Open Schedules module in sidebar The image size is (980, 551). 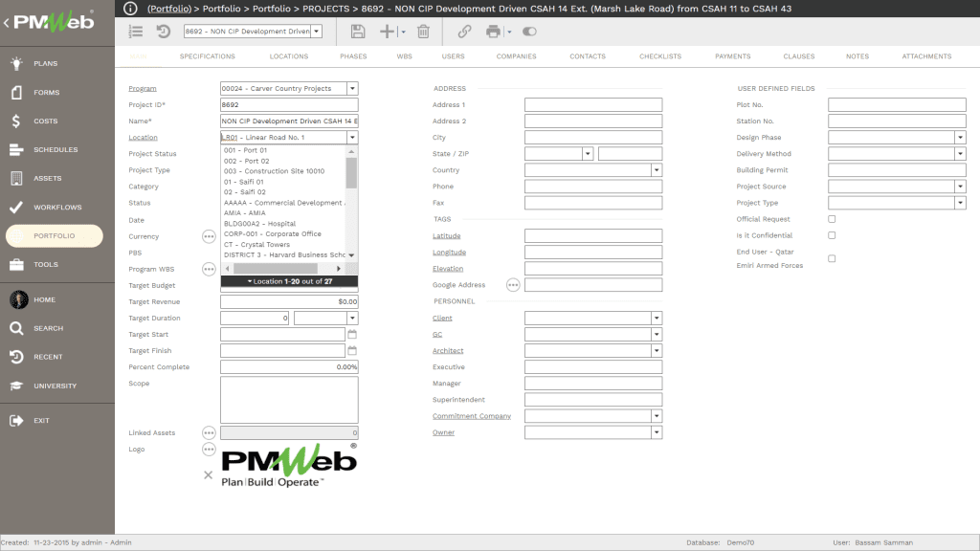coord(57,149)
